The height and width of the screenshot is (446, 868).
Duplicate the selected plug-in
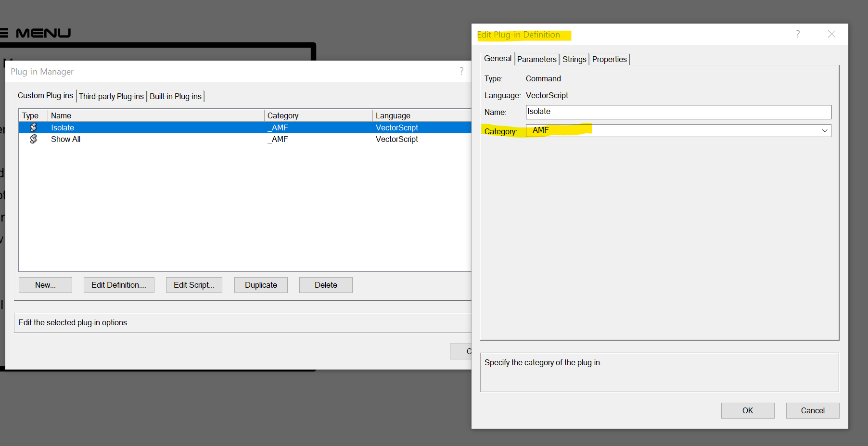[x=261, y=285]
